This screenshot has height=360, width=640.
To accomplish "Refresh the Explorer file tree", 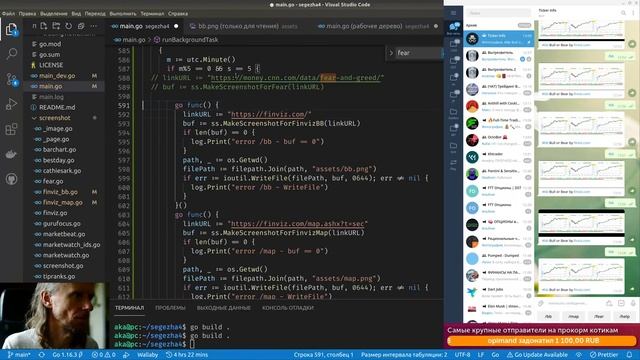I will [69, 26].
